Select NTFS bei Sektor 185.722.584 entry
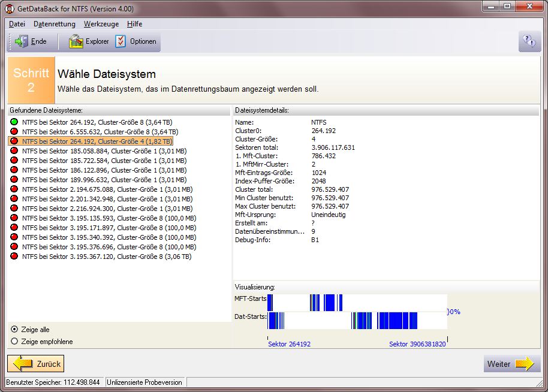 [x=104, y=161]
